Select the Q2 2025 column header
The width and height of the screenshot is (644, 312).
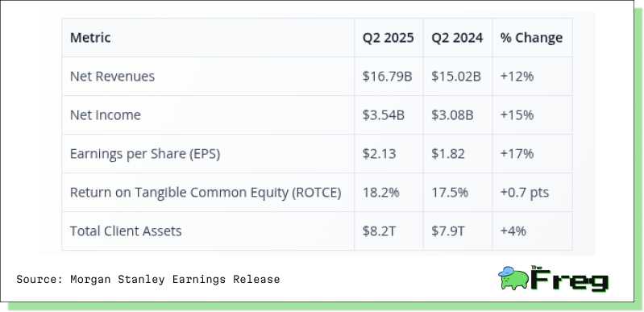click(x=388, y=38)
